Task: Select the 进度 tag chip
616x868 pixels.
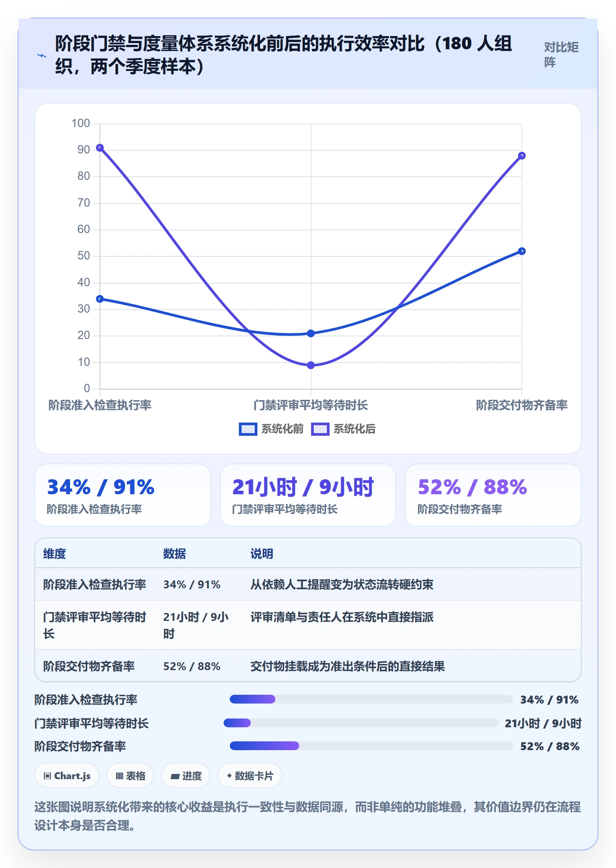Action: tap(186, 776)
